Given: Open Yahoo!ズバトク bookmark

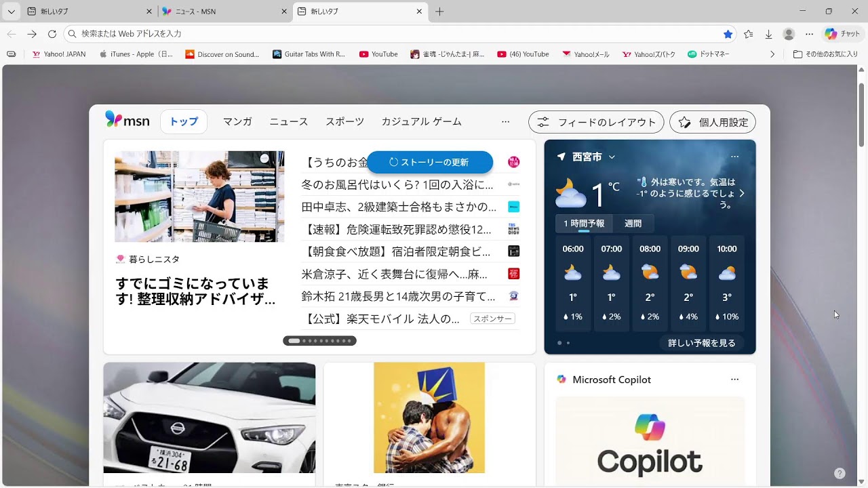Looking at the screenshot, I should pos(649,54).
